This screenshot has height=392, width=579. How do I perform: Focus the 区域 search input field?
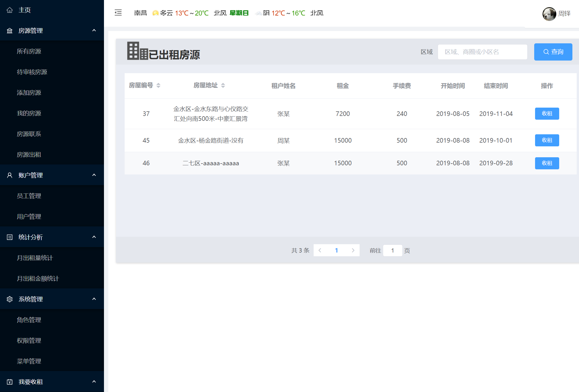pyautogui.click(x=482, y=52)
